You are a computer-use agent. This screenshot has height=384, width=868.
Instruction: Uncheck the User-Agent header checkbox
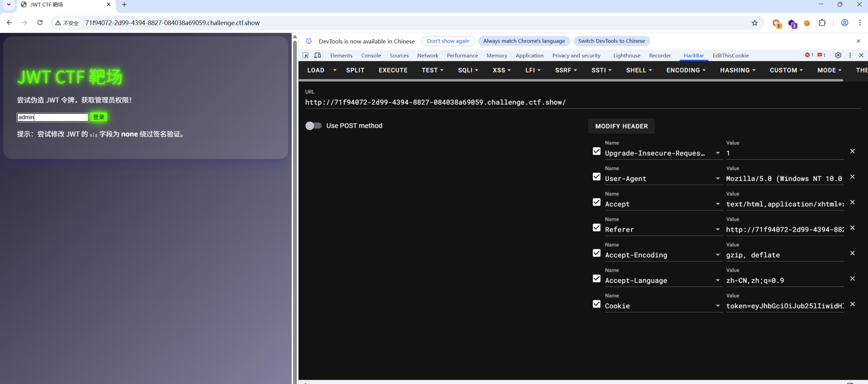point(597,177)
